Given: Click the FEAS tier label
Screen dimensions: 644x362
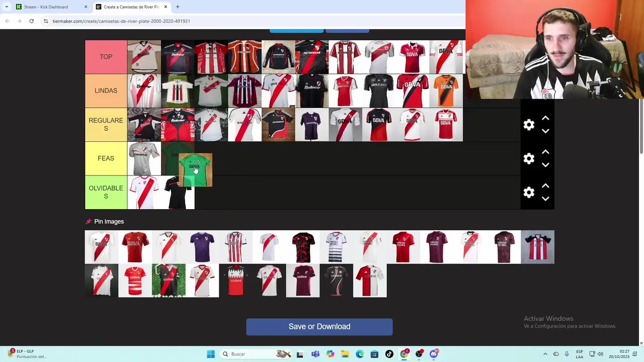Looking at the screenshot, I should pyautogui.click(x=106, y=158).
